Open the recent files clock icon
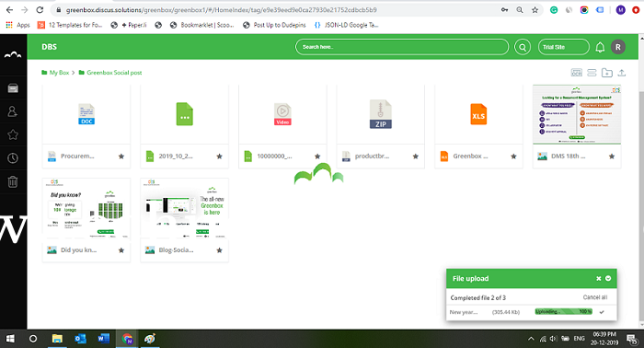The image size is (644, 348). point(13,158)
